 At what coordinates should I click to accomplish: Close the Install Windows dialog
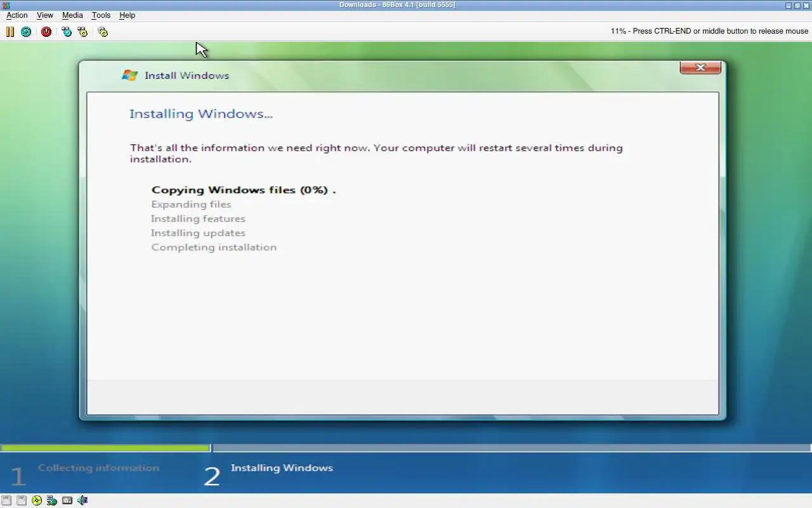point(700,67)
